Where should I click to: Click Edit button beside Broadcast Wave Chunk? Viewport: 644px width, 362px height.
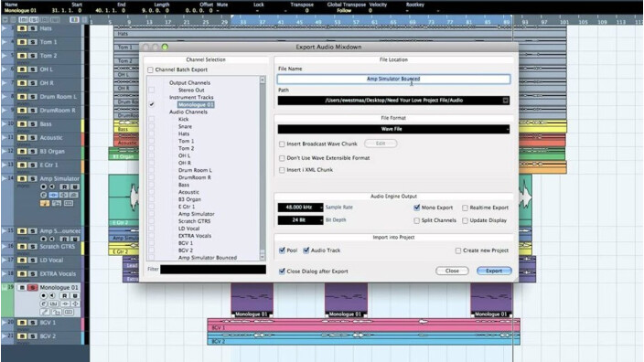(x=381, y=144)
